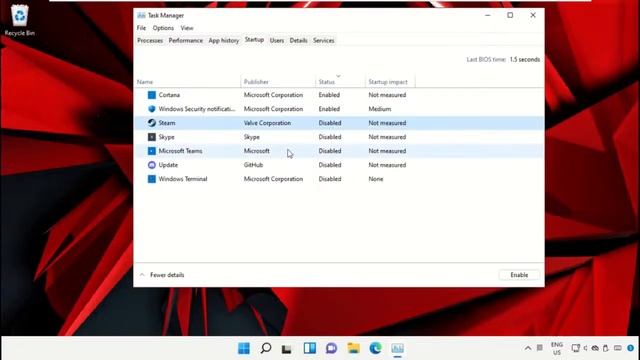Open the Windows Start menu

[x=244, y=348]
